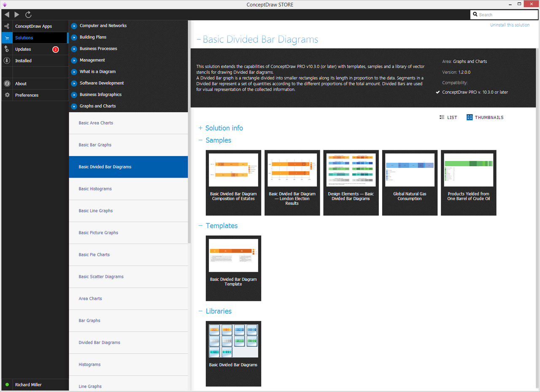Image resolution: width=540 pixels, height=392 pixels.
Task: Select Basic Histograms solution
Action: pyautogui.click(x=128, y=189)
